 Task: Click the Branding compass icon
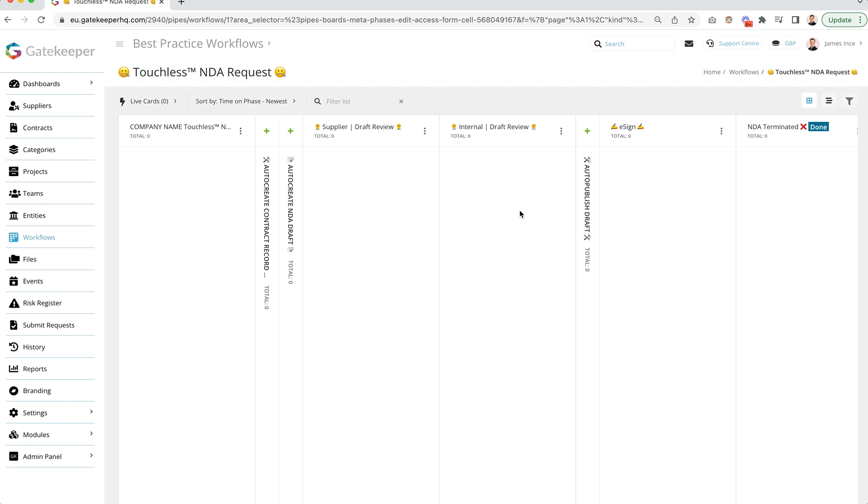(x=14, y=390)
